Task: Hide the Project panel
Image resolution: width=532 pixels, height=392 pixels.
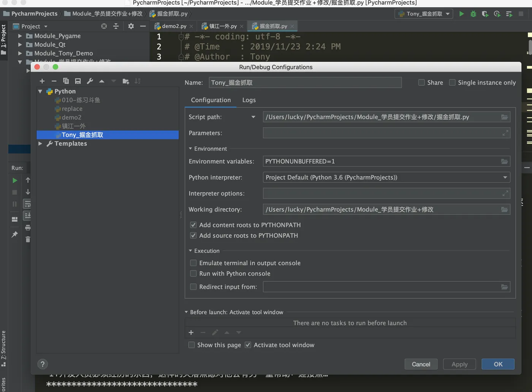Action: [143, 26]
